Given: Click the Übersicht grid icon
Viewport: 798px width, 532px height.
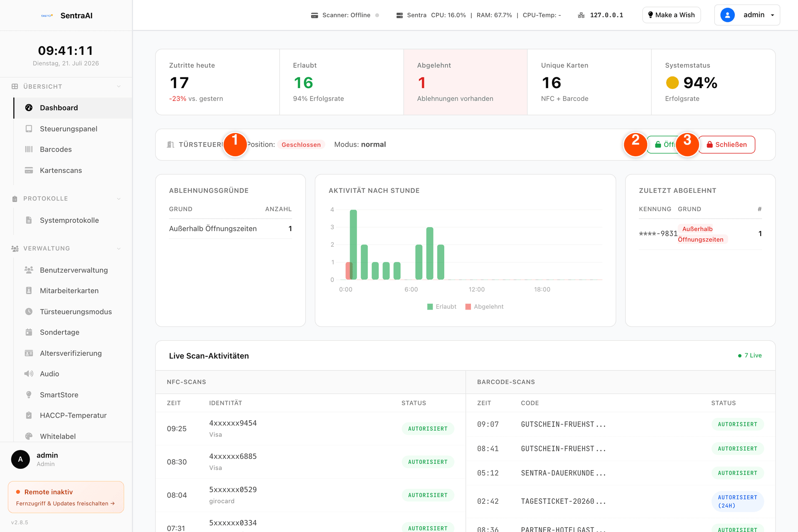Looking at the screenshot, I should coord(15,86).
